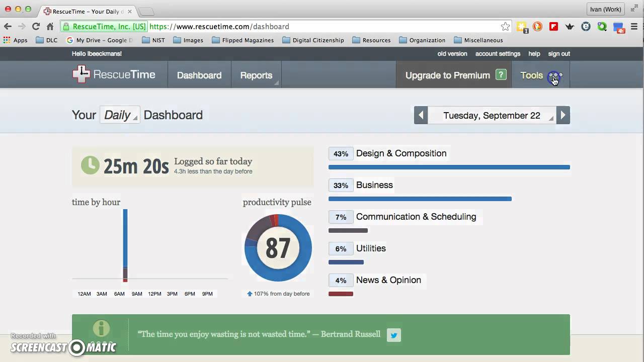The image size is (644, 362).
Task: Open the DuckDuckGo extension icon
Action: (537, 27)
